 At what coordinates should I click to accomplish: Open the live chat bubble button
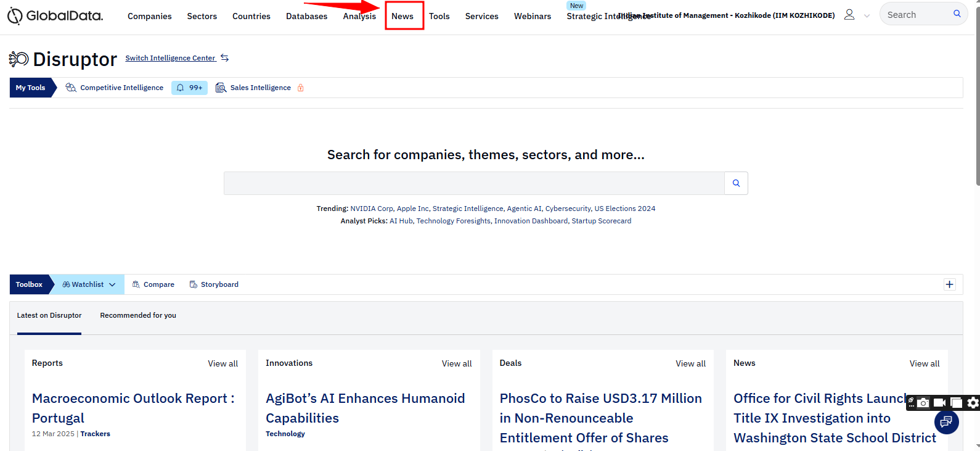pyautogui.click(x=946, y=422)
